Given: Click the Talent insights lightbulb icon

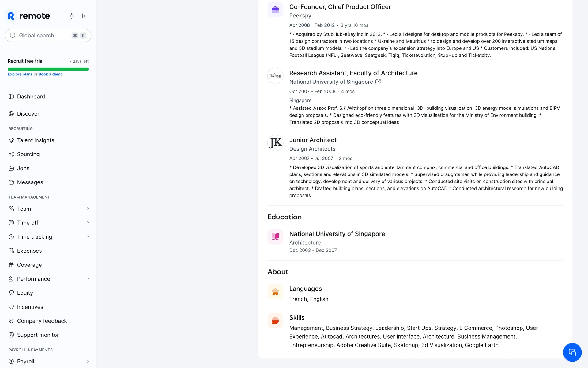Looking at the screenshot, I should pos(11,140).
